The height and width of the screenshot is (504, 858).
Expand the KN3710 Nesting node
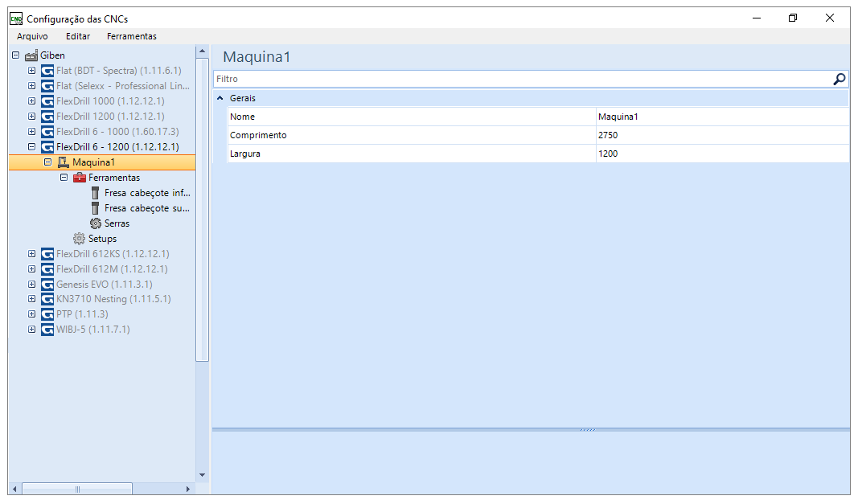31,299
